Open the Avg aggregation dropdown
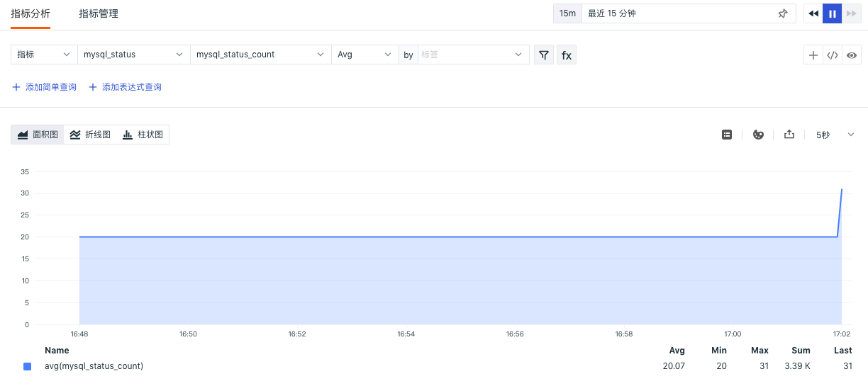The image size is (868, 386). pyautogui.click(x=365, y=55)
